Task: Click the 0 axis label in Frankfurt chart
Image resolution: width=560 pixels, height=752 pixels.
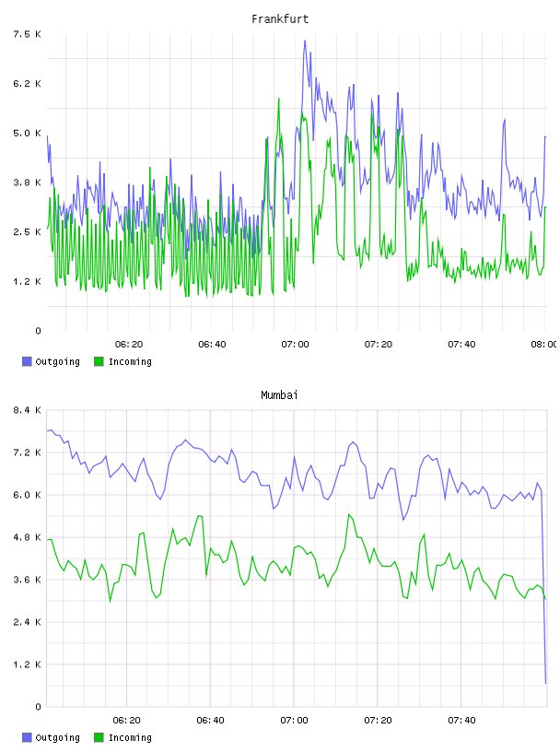Action: tap(39, 331)
